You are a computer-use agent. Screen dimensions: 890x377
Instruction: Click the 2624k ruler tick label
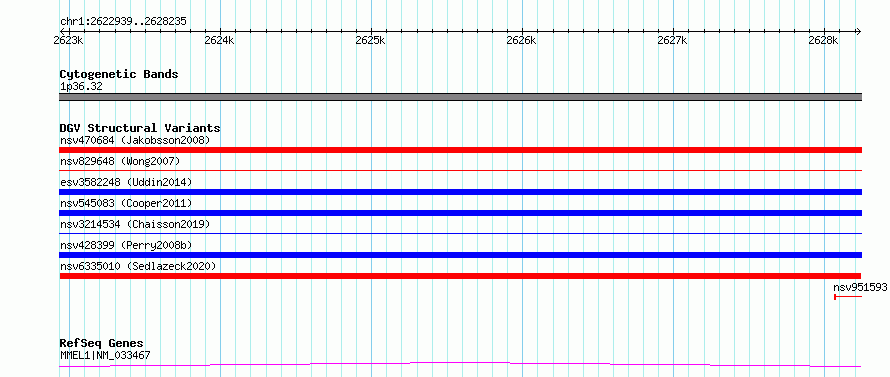pos(220,41)
